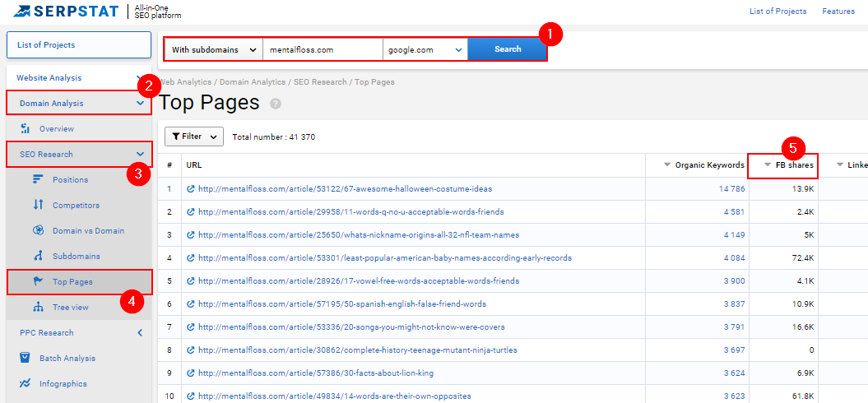Click organic keywords value 3 623
The image size is (868, 403).
(x=734, y=396)
